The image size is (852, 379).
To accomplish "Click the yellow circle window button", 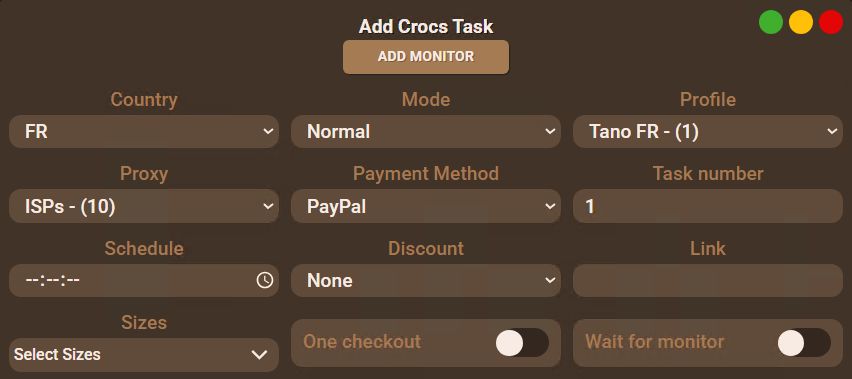I will coord(800,22).
